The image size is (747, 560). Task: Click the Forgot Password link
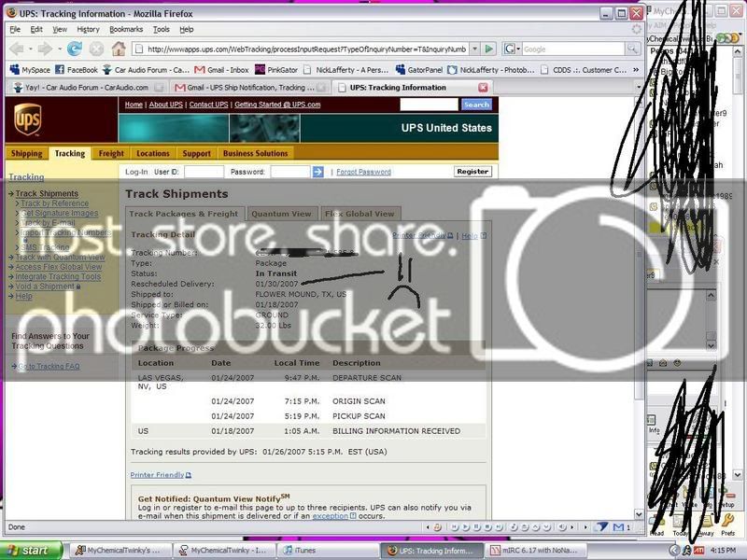(x=363, y=172)
